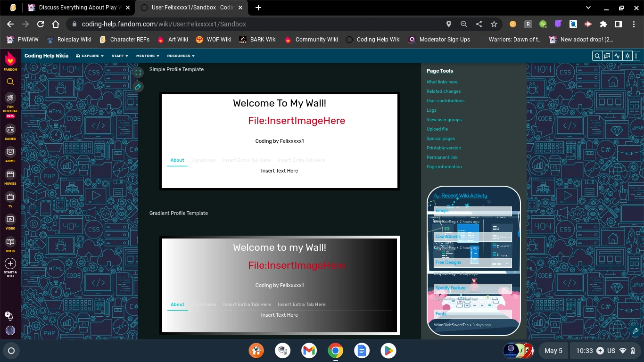Click the expand fullscreen floating icon

click(138, 73)
